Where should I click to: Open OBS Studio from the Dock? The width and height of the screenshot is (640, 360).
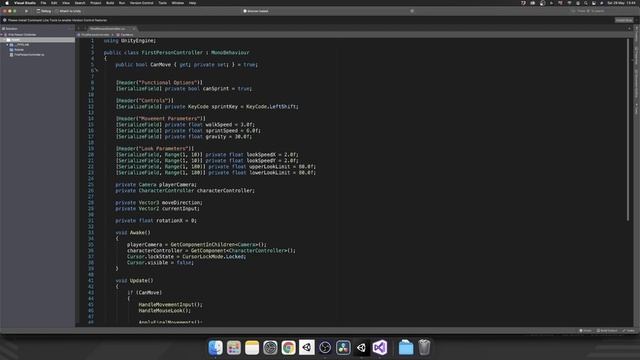click(x=325, y=348)
